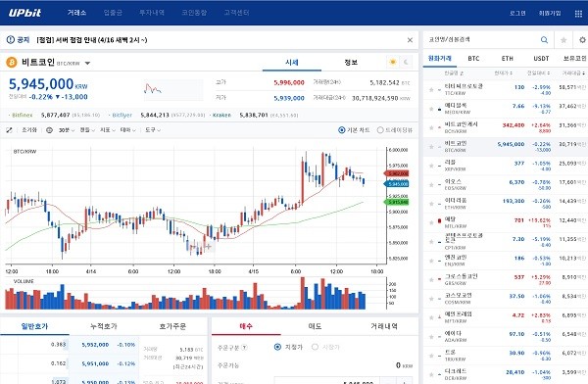Click the coin name search field
Viewport: 588px width, 384px height.
click(482, 40)
